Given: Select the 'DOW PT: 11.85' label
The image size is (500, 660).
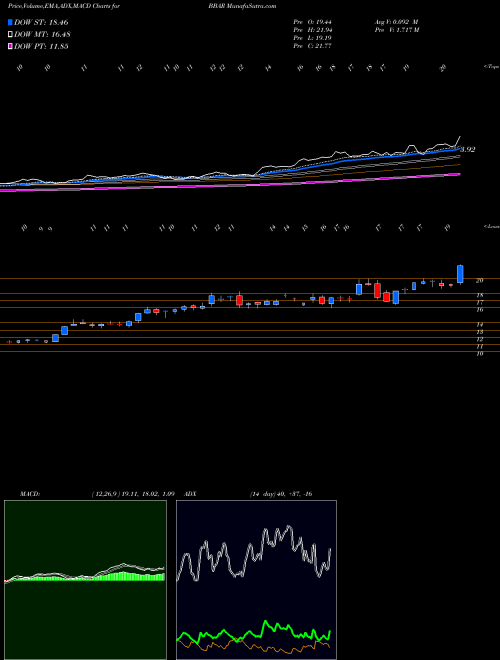Looking at the screenshot, I should point(41,46).
